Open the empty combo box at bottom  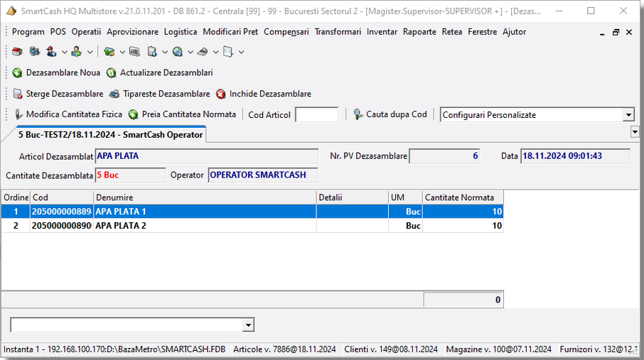(248, 325)
